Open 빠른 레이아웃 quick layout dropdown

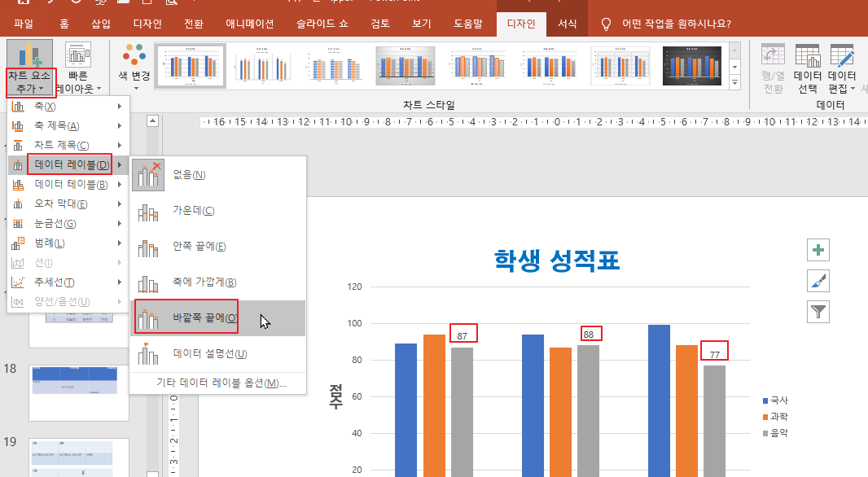coord(78,68)
